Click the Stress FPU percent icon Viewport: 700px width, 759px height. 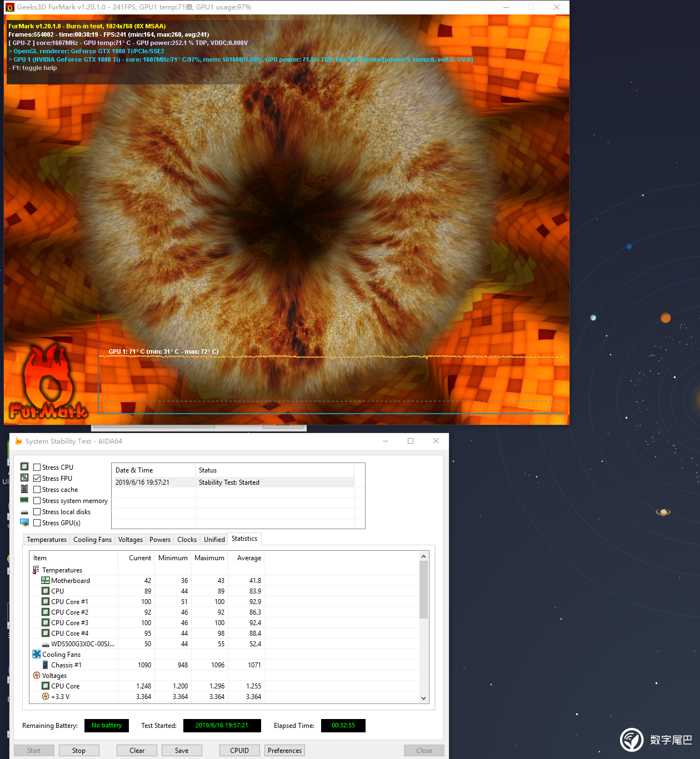coord(24,477)
